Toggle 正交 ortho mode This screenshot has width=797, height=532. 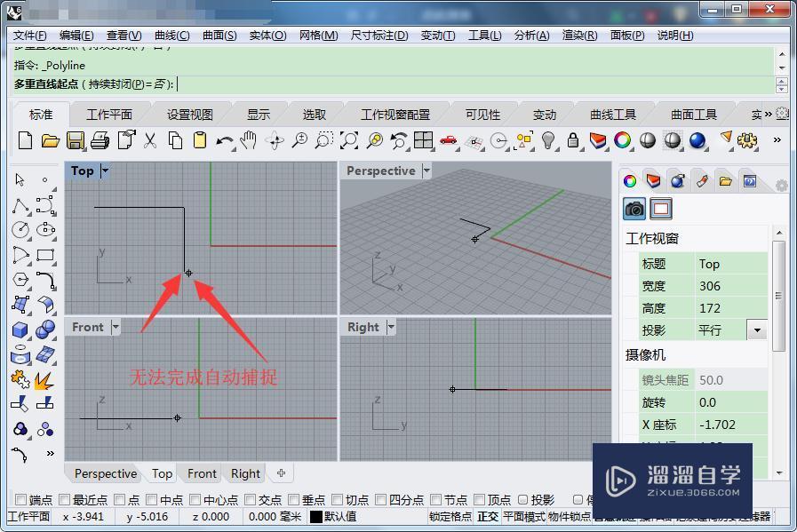[488, 517]
